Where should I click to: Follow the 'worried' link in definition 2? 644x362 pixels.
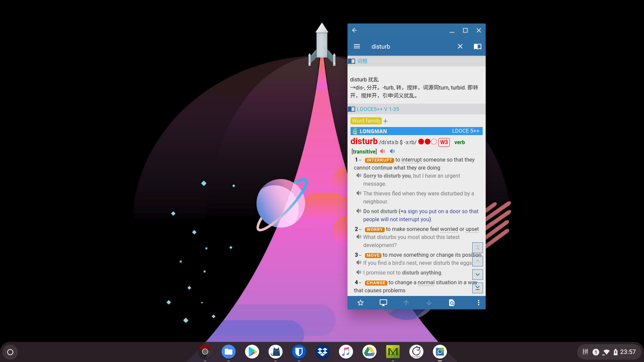pos(449,229)
